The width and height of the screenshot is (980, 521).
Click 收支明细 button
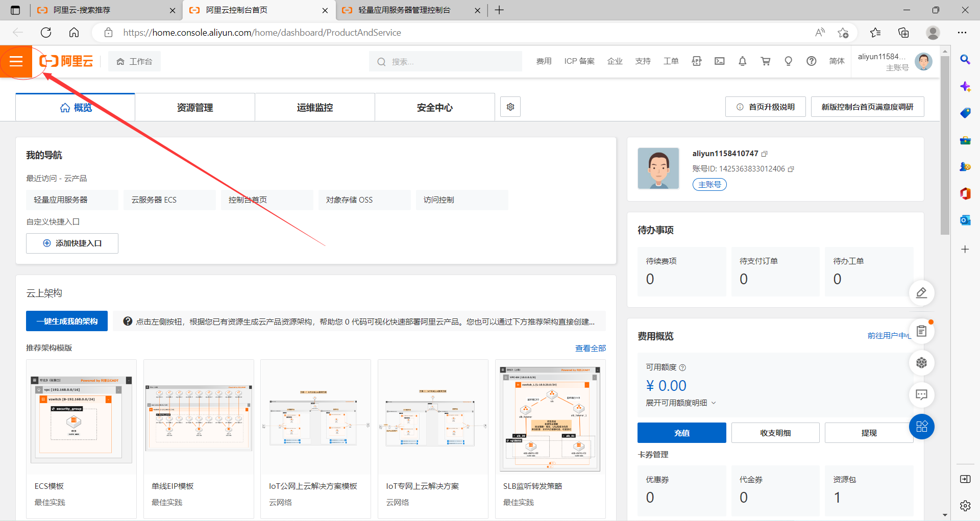(x=775, y=433)
